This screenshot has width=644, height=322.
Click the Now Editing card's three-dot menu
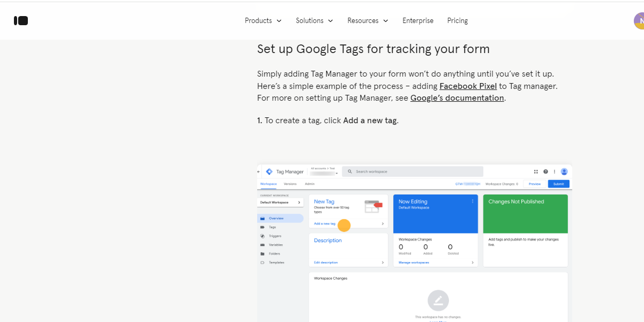[473, 201]
